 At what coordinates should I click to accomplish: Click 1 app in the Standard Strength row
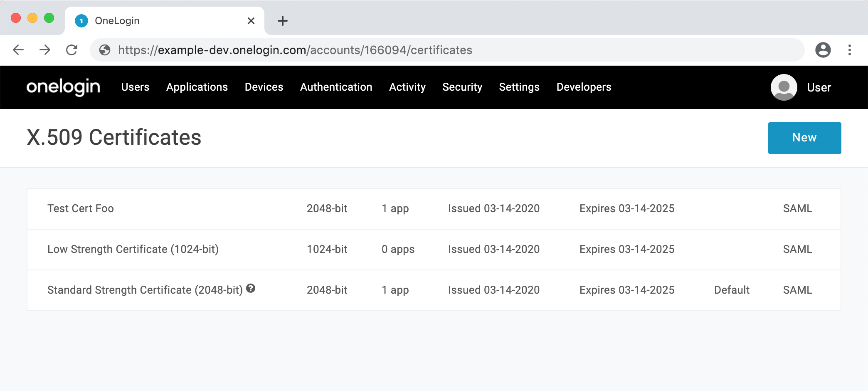(395, 290)
